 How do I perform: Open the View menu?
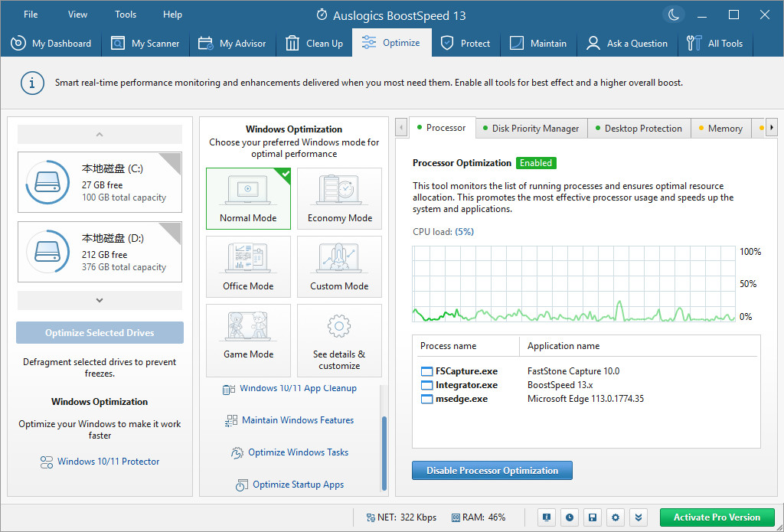[77, 15]
